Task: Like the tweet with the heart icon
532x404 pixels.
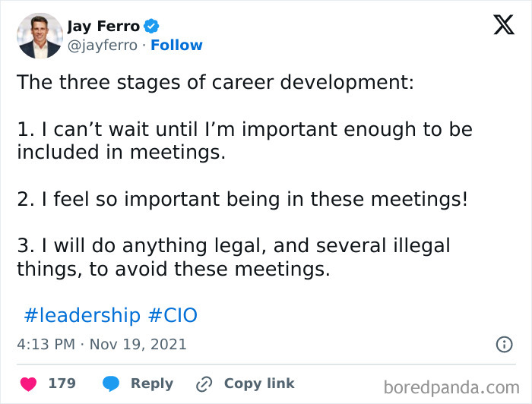Action: [x=27, y=383]
